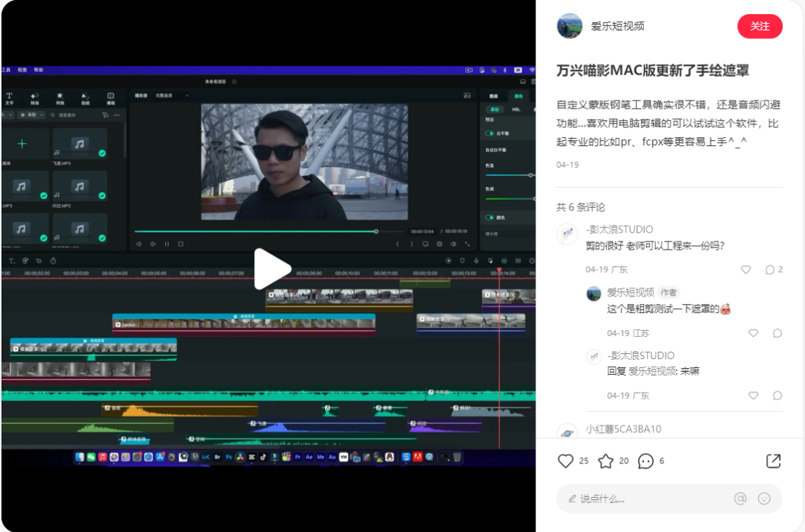Share the post with the external-link icon
805x532 pixels.
click(773, 460)
